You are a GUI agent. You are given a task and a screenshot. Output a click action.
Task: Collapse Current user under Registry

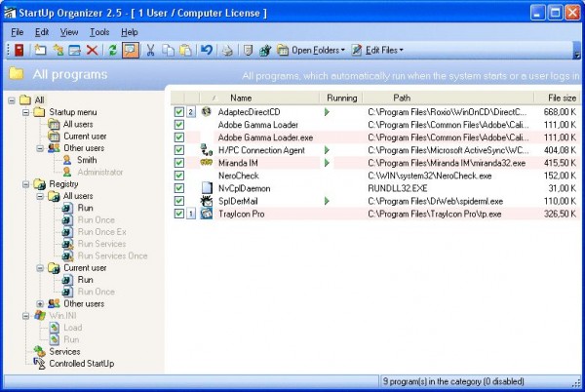click(40, 268)
